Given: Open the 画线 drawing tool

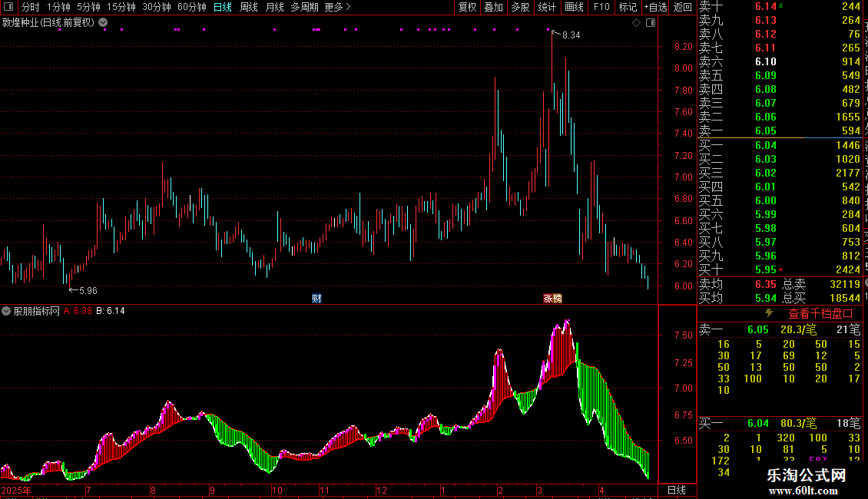Looking at the screenshot, I should 574,7.
